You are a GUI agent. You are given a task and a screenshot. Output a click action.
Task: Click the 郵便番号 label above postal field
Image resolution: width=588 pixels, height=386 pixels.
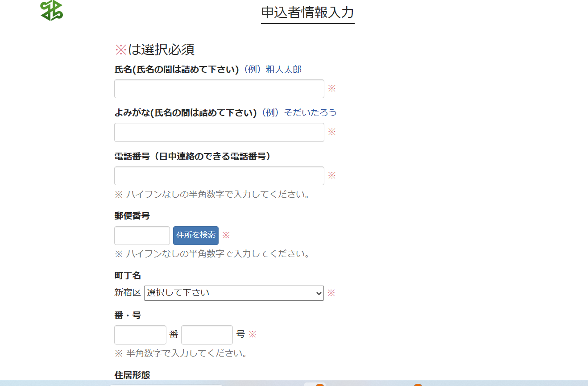tap(132, 216)
